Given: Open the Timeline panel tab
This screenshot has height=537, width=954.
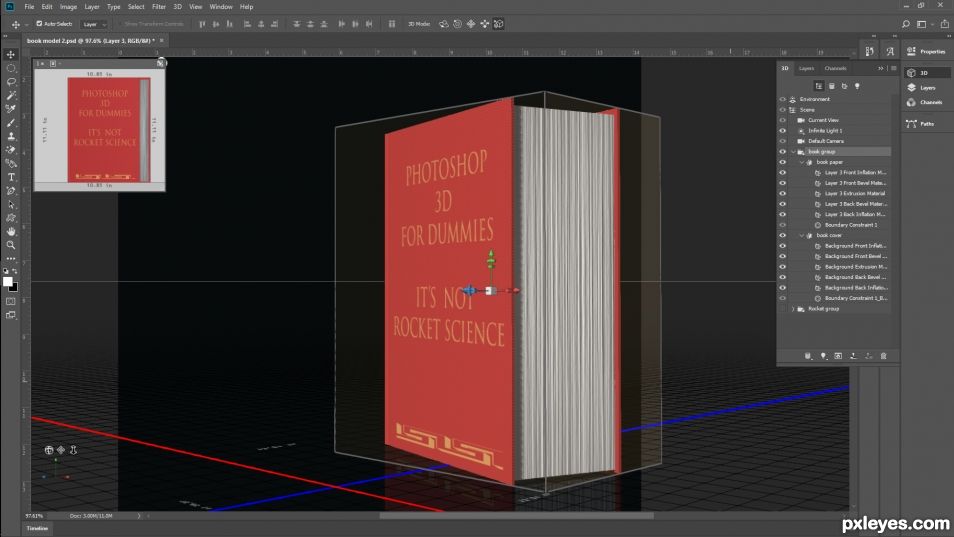Looking at the screenshot, I should point(37,528).
